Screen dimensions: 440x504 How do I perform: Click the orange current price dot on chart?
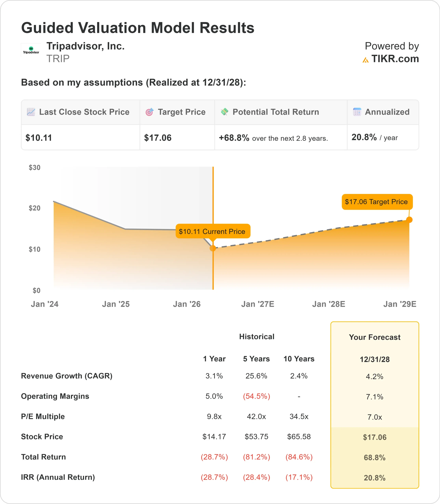(x=213, y=248)
